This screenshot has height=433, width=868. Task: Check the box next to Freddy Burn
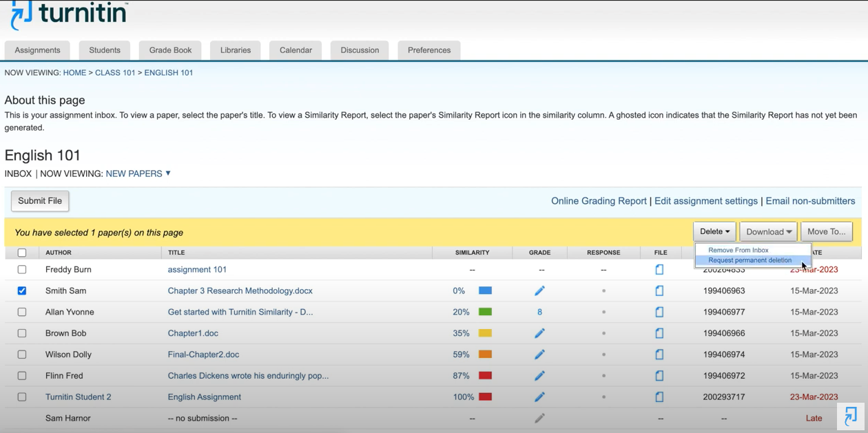(x=22, y=270)
